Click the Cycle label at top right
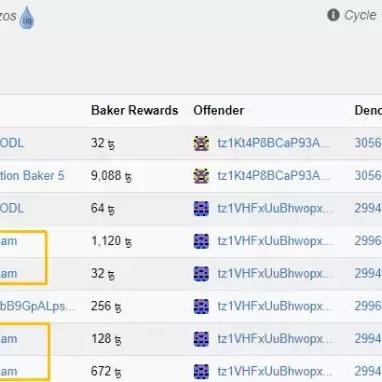The width and height of the screenshot is (382, 382). [x=360, y=15]
